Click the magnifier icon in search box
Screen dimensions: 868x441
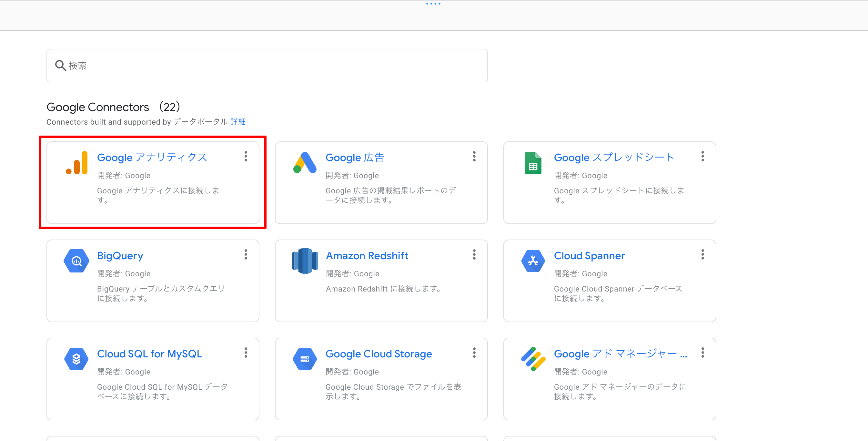(x=60, y=66)
